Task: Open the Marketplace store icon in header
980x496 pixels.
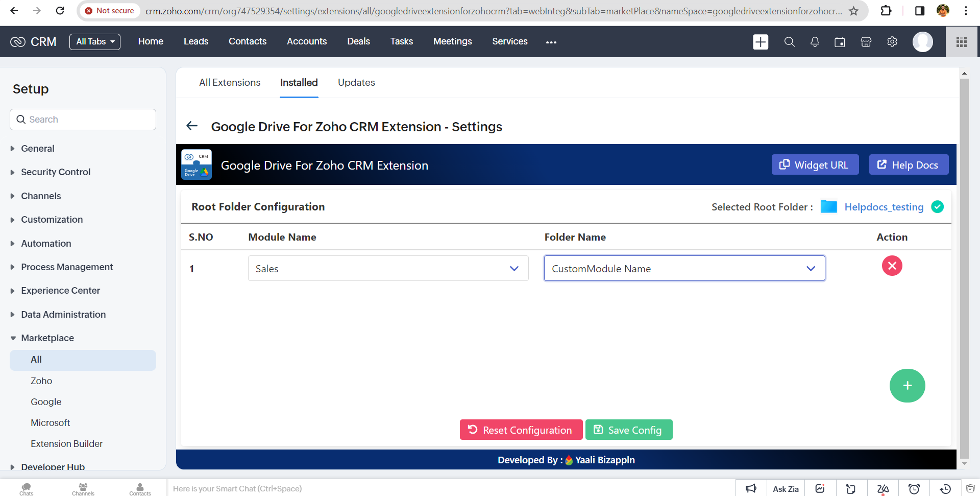Action: pos(866,42)
